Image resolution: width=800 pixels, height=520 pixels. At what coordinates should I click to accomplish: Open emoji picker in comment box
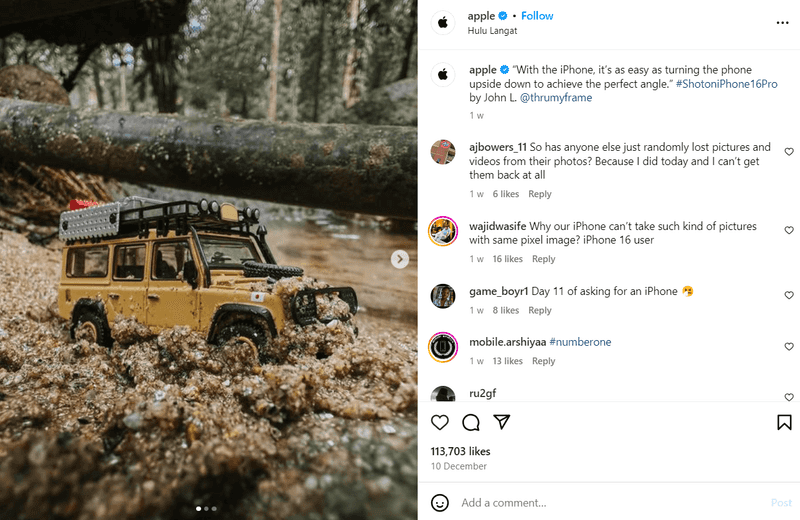click(x=439, y=502)
